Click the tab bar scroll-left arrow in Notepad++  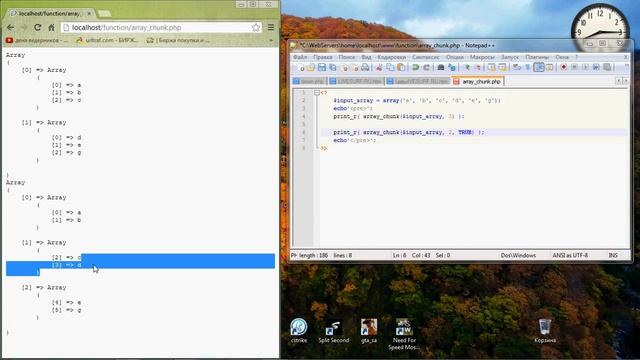(618, 81)
